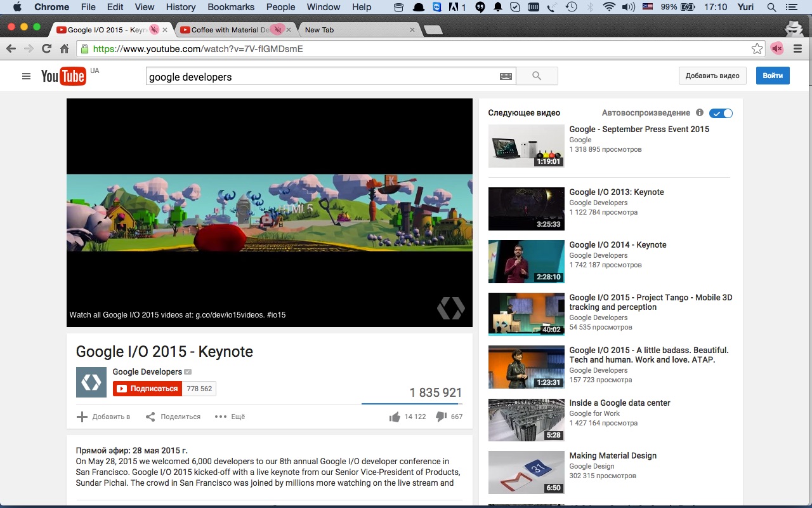
Task: Switch to the Coffee with Material tab
Action: click(228, 30)
